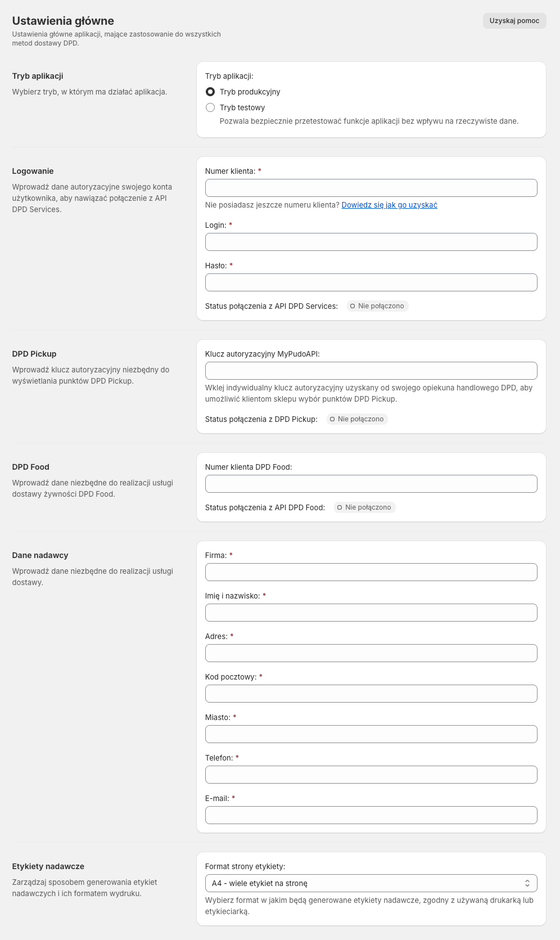560x940 pixels.
Task: Click the Miasto input field
Action: click(x=371, y=734)
